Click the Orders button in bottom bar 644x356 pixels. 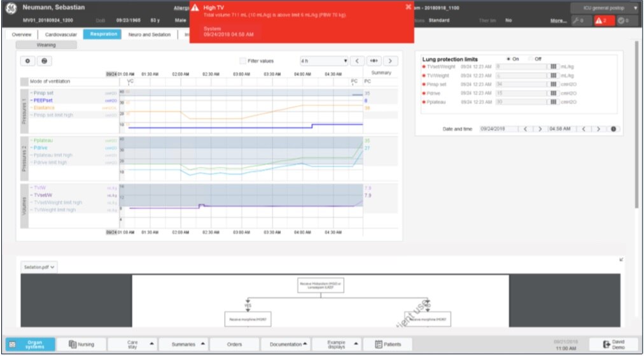234,344
